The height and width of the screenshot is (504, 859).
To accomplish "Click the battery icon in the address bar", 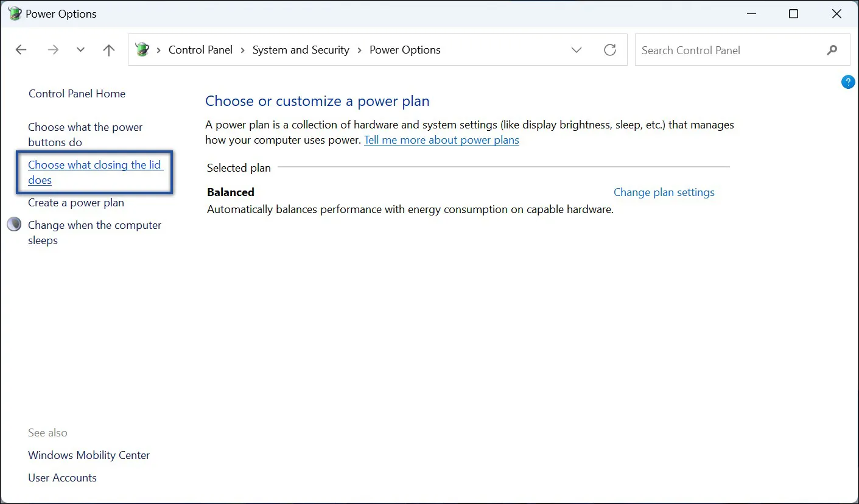I will pos(142,50).
